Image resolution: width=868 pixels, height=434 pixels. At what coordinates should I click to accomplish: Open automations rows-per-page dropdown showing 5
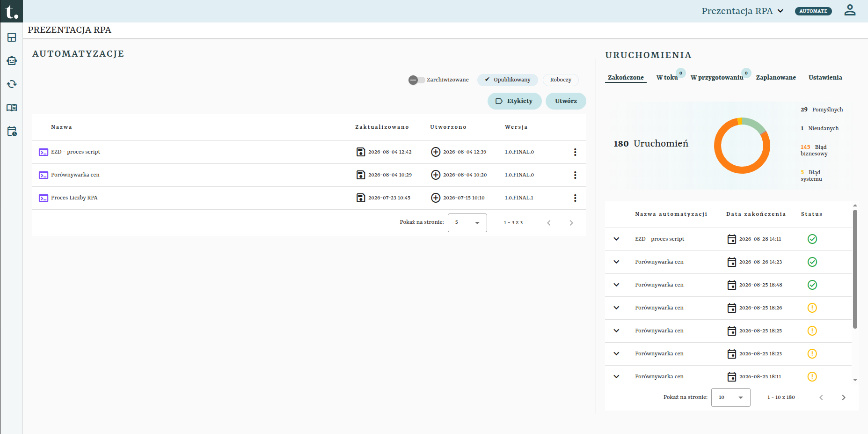[467, 223]
